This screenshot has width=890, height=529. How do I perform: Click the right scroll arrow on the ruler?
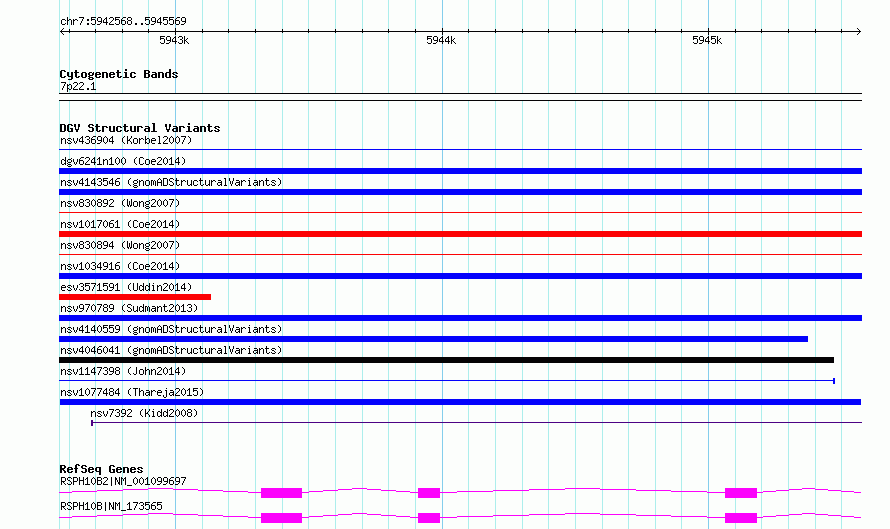coord(858,31)
